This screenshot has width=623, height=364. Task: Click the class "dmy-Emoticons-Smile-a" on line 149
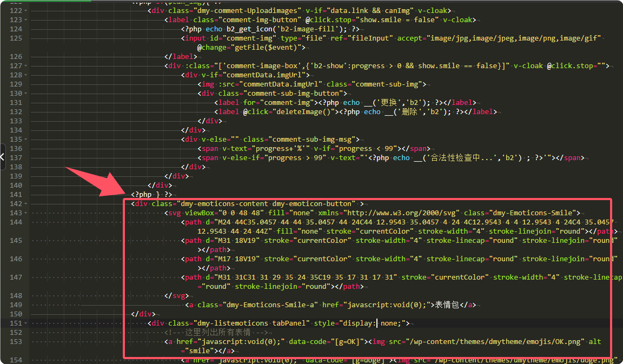point(270,305)
